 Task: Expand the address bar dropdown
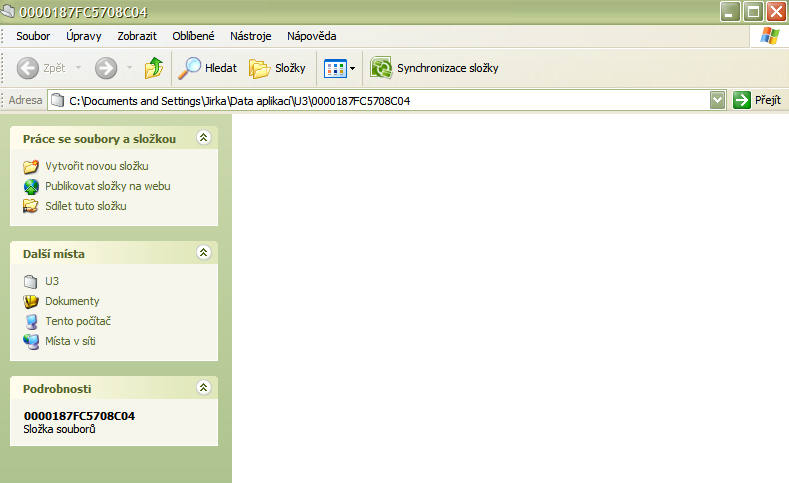click(x=717, y=100)
